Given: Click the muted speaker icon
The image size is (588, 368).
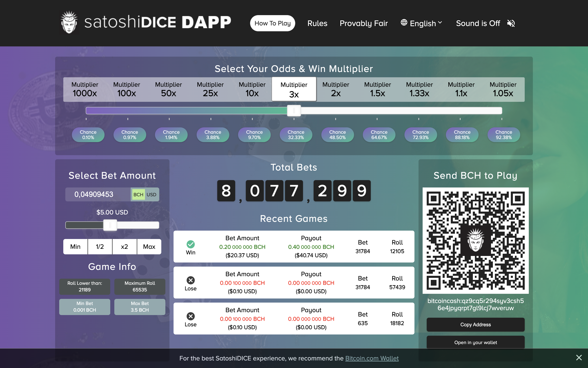Looking at the screenshot, I should pyautogui.click(x=511, y=23).
